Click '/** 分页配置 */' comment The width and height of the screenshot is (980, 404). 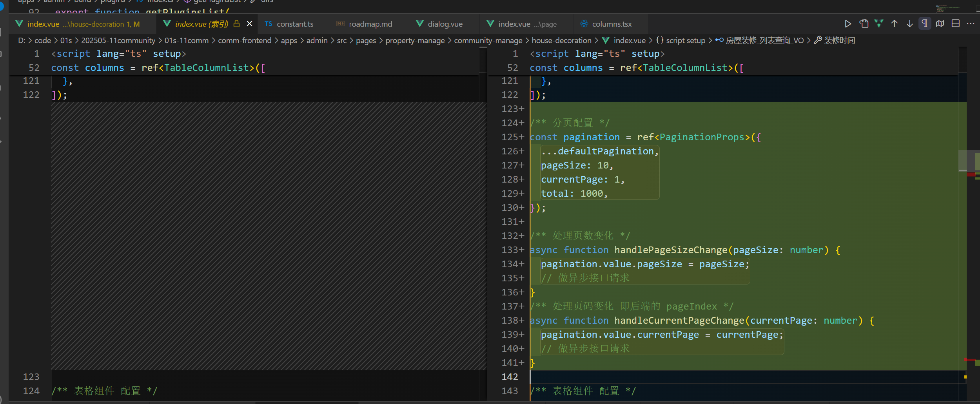[x=570, y=123]
